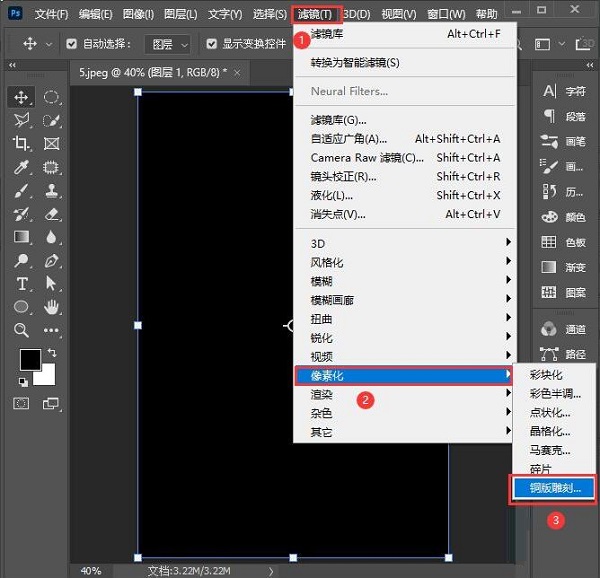Activate the Hand tool
The height and width of the screenshot is (578, 600).
[x=52, y=306]
